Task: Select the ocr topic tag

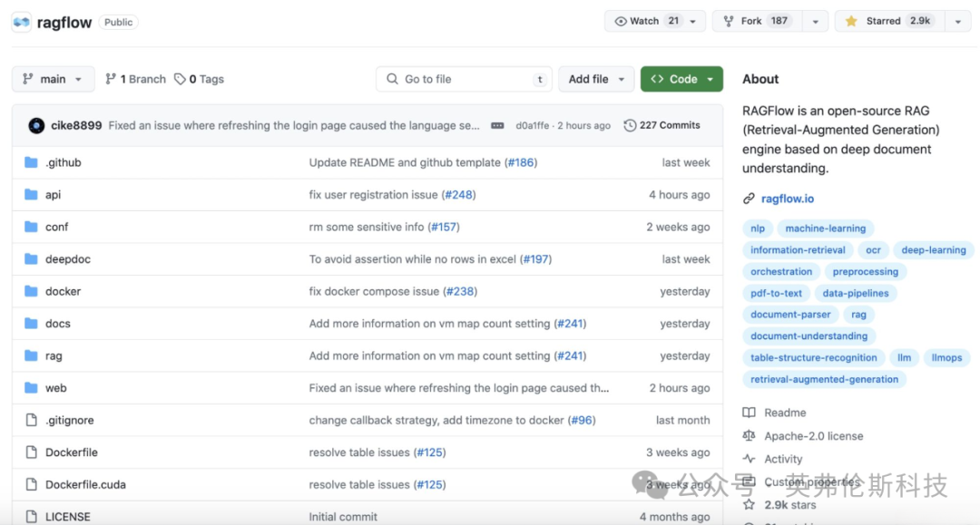Action: 873,249
